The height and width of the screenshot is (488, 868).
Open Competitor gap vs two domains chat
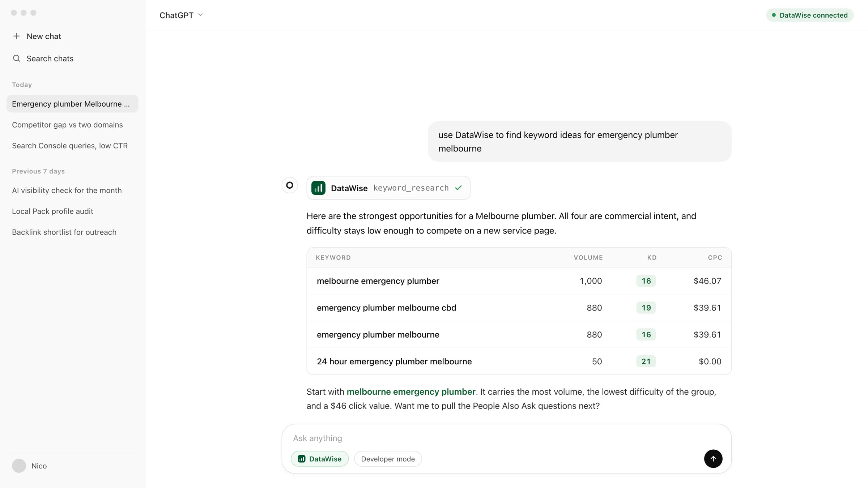click(x=72, y=125)
